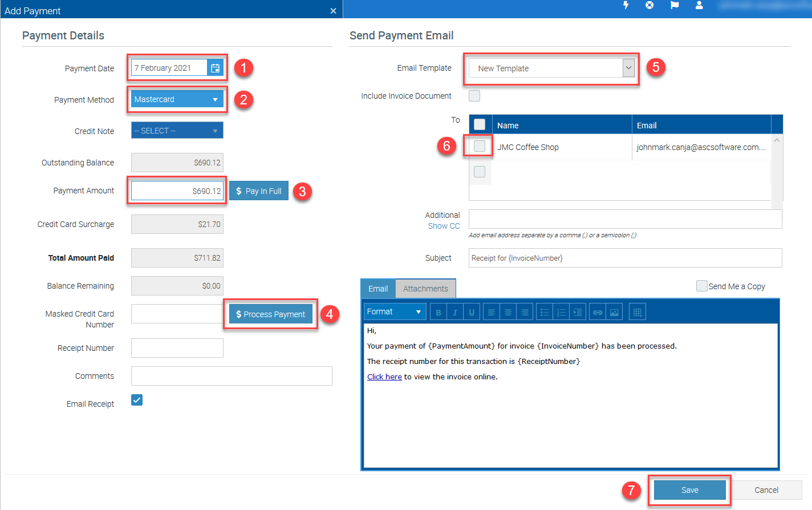The width and height of the screenshot is (812, 510).
Task: Expand the Email Template dropdown
Action: [x=628, y=68]
